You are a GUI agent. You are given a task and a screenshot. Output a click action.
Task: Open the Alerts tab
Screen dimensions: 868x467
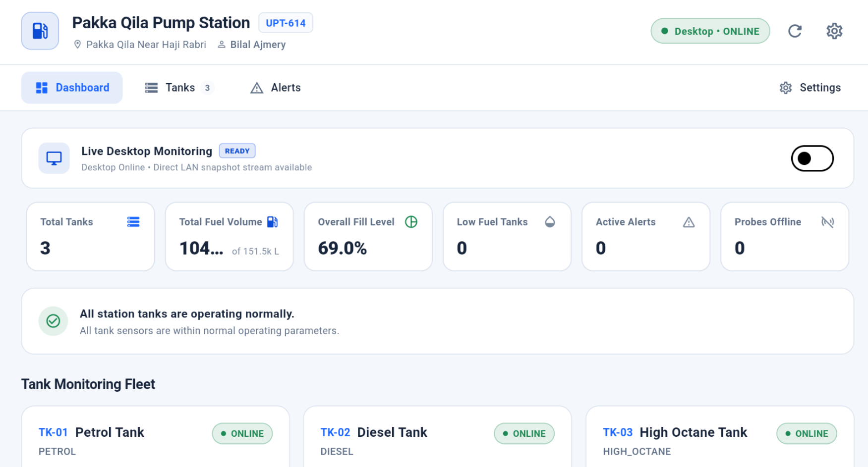[x=276, y=88]
